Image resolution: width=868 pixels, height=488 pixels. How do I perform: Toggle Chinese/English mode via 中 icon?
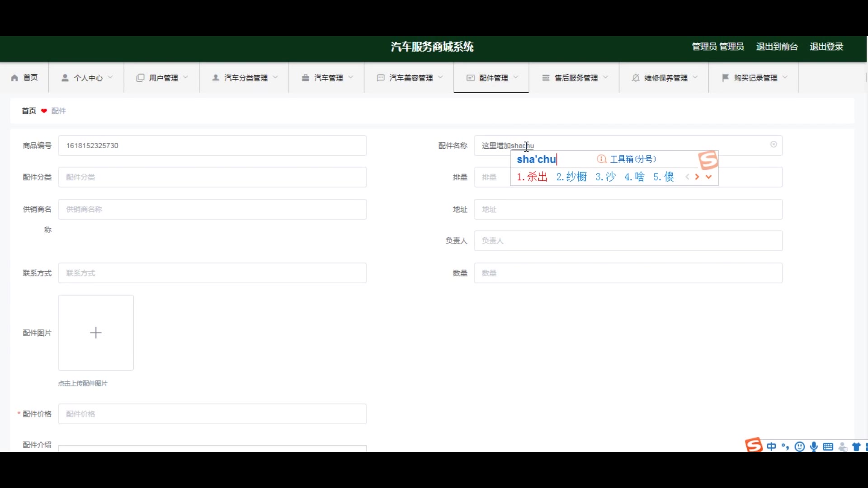(x=772, y=446)
